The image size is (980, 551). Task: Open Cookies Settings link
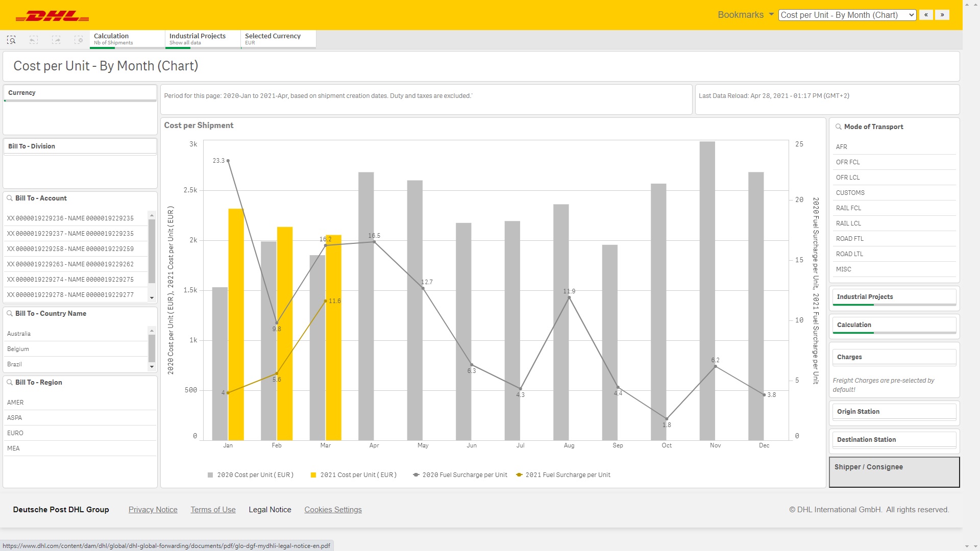333,510
